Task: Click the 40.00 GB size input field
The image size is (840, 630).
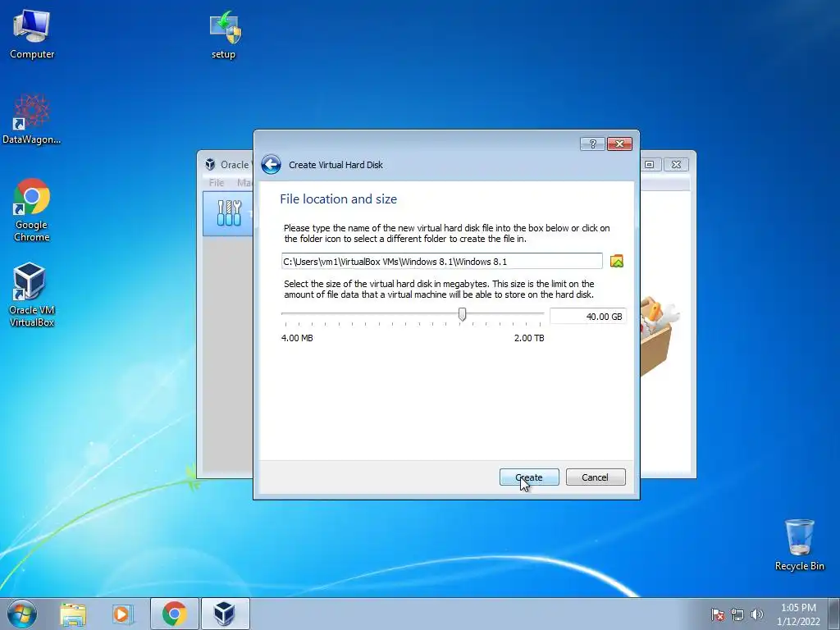Action: point(587,317)
